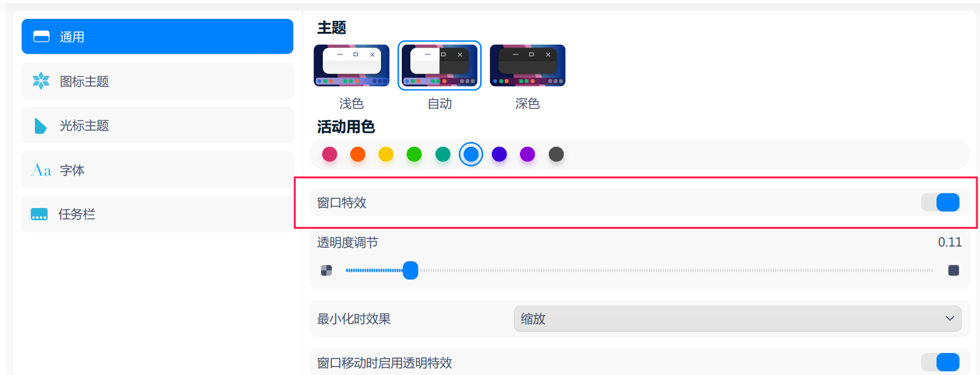Select the 通用 sidebar icon
This screenshot has height=375, width=980.
(41, 37)
